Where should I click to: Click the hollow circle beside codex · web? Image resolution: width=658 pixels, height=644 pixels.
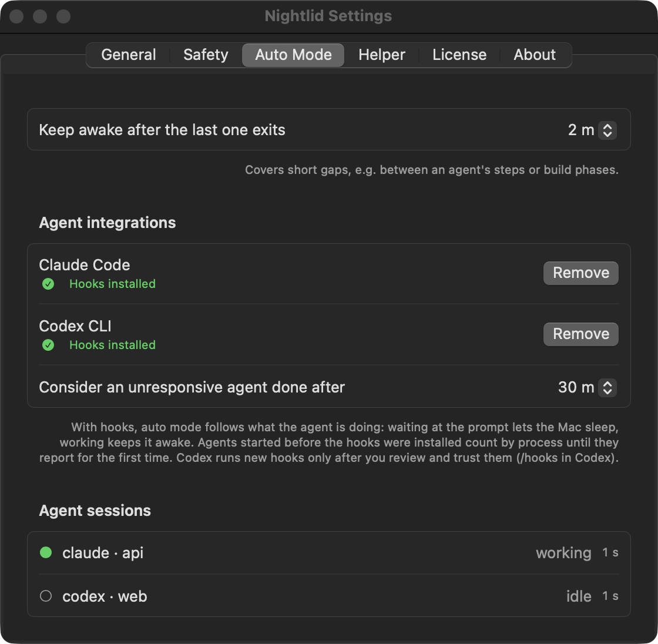[x=46, y=596]
